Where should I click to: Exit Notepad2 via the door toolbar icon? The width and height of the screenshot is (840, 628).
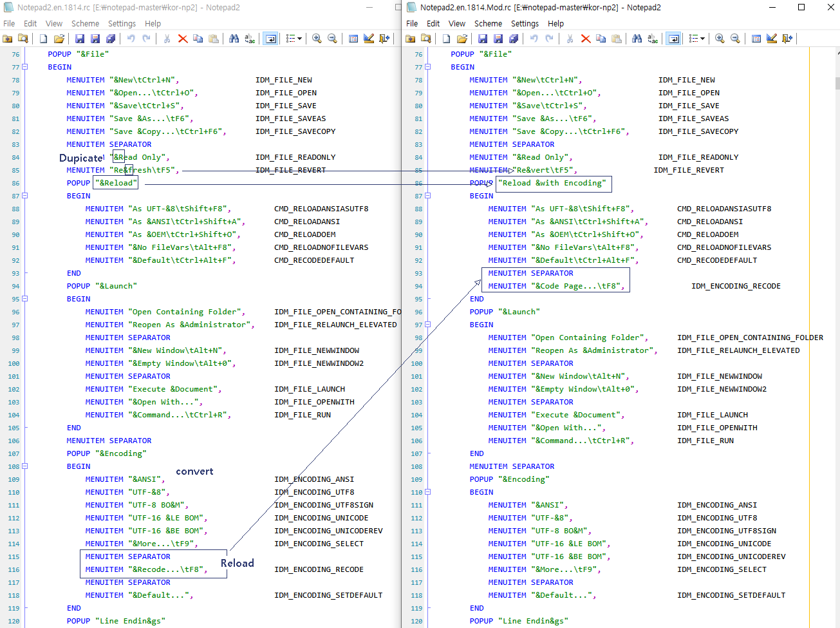[x=384, y=38]
